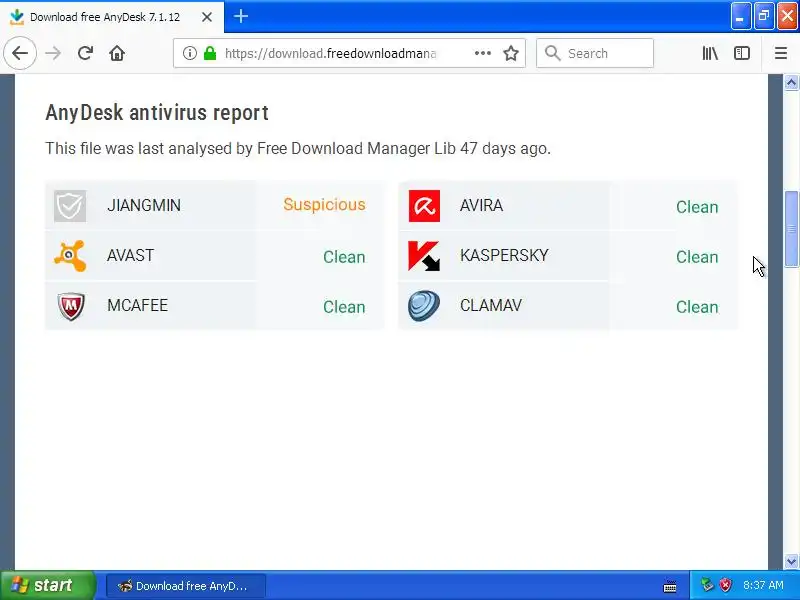Screen dimensions: 800x600
Task: Restore down the browser window
Action: [764, 16]
